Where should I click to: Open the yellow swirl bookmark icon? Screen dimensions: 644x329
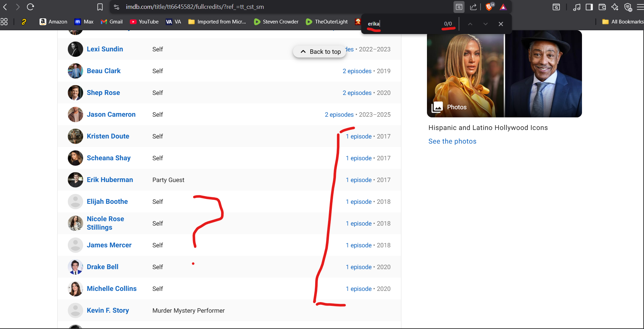pyautogui.click(x=24, y=22)
